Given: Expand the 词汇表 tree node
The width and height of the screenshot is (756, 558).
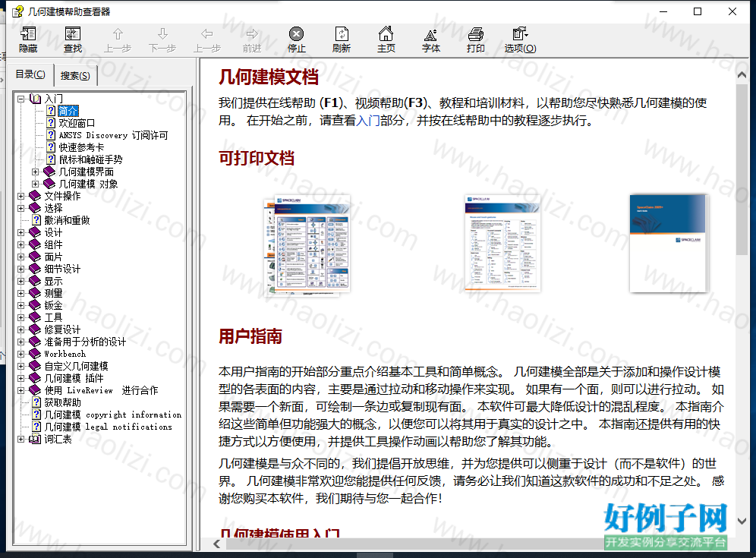Looking at the screenshot, I should [x=20, y=439].
